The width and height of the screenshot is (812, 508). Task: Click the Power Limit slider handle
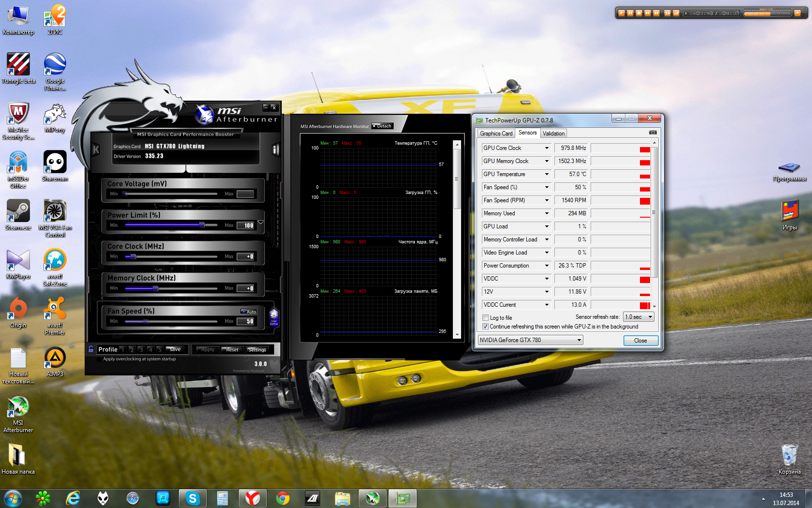202,224
